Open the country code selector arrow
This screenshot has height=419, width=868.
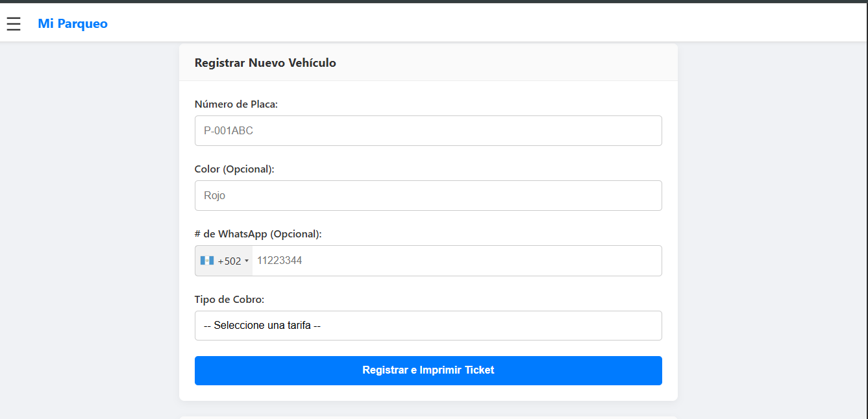pos(247,261)
